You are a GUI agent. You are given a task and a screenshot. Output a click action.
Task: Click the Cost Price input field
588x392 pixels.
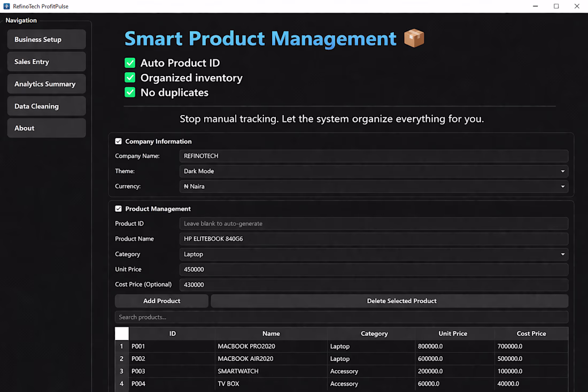pyautogui.click(x=374, y=285)
